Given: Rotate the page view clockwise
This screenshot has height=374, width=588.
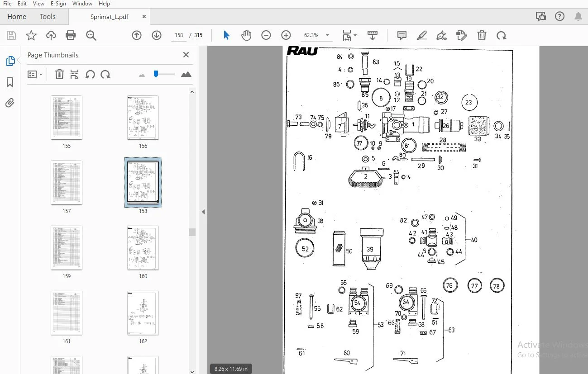Looking at the screenshot, I should point(501,35).
